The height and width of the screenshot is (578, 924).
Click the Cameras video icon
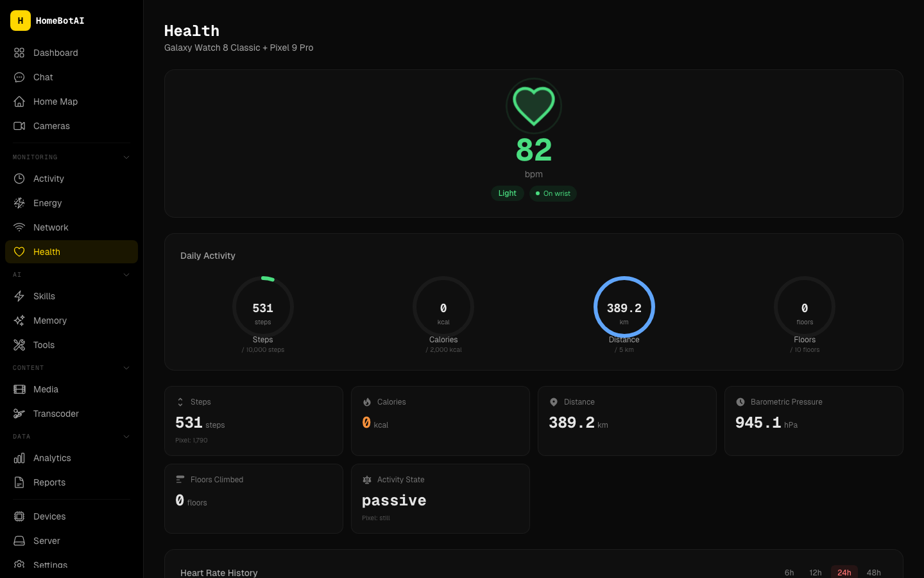pyautogui.click(x=19, y=126)
